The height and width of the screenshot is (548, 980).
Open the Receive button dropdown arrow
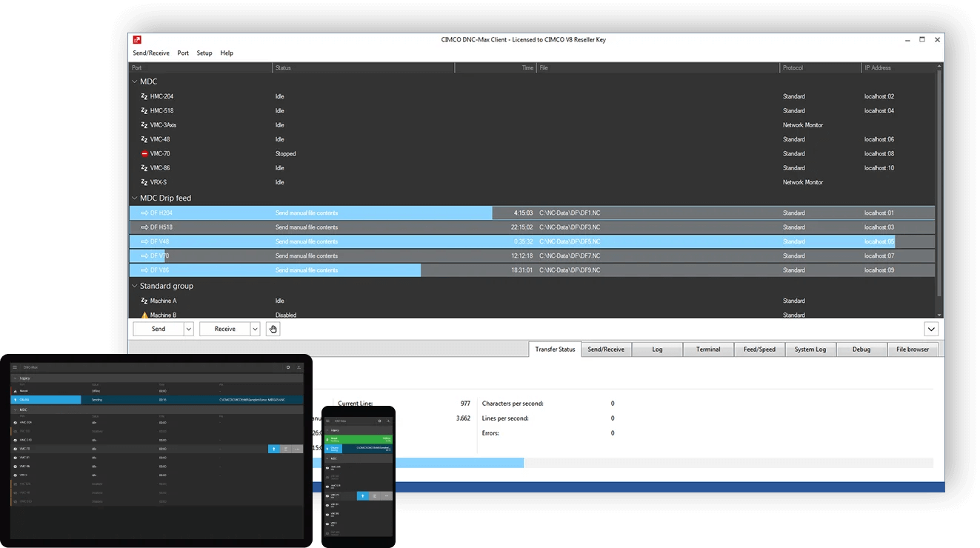click(256, 329)
